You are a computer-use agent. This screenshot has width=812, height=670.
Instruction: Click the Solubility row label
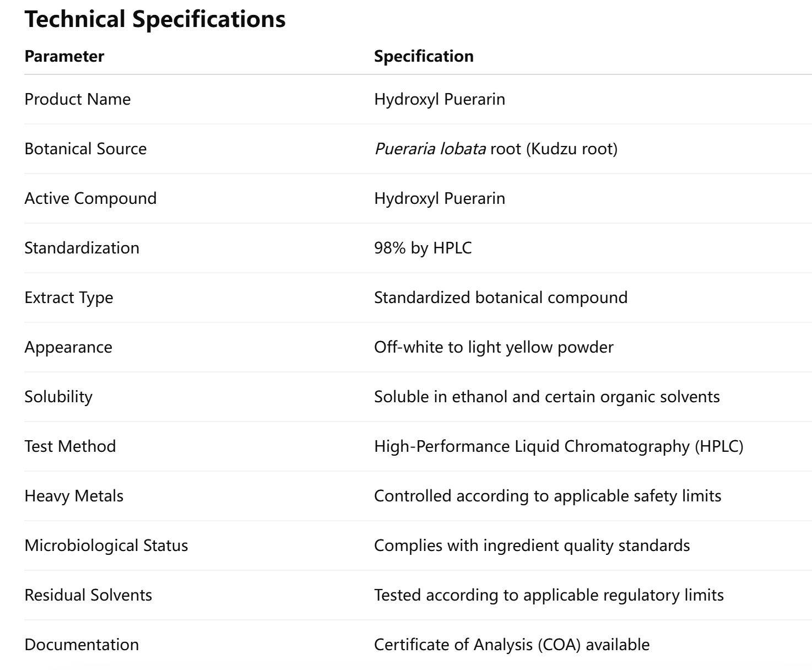click(58, 397)
